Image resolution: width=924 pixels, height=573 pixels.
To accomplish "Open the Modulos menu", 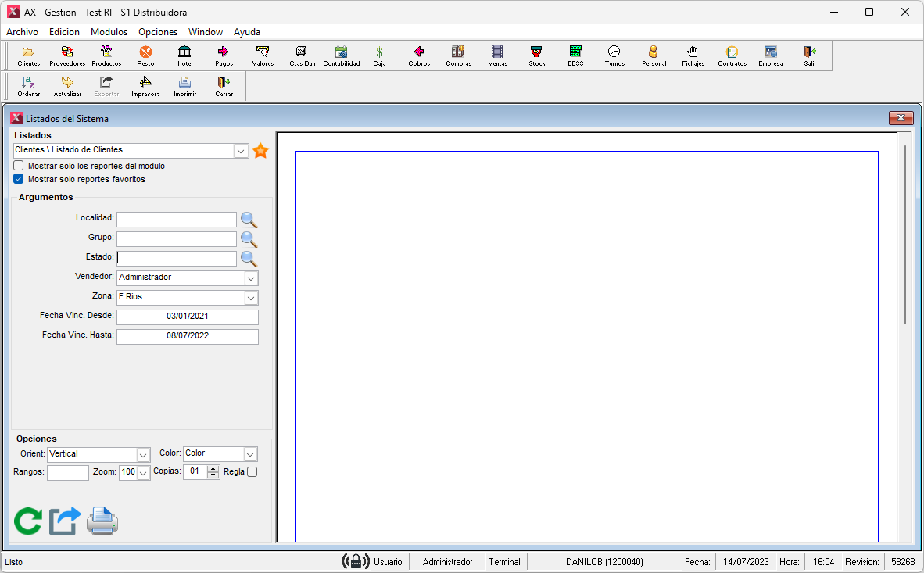I will (109, 32).
